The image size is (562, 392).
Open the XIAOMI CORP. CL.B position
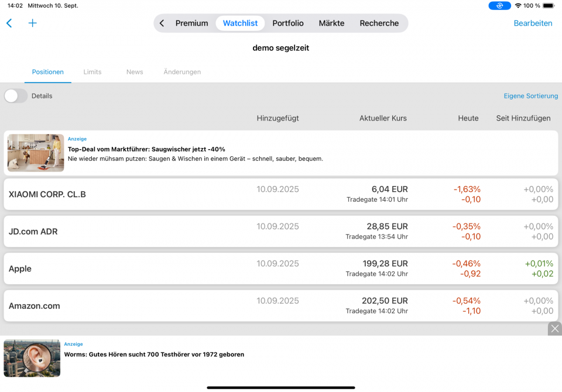281,194
